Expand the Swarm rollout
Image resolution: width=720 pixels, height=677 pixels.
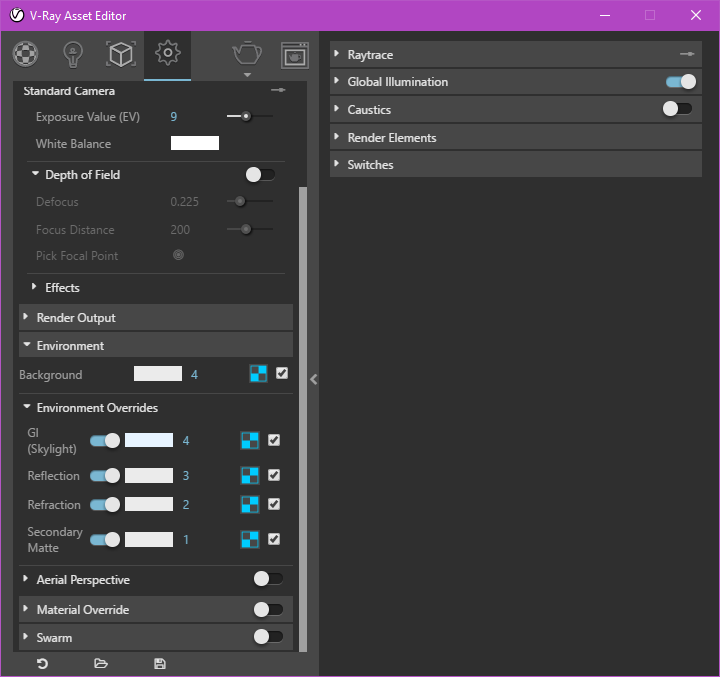click(26, 637)
